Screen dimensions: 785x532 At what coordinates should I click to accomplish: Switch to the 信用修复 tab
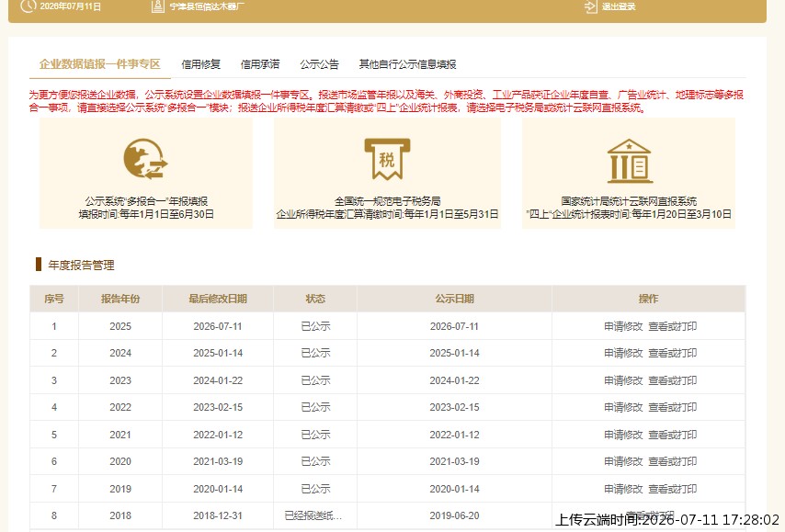[200, 64]
